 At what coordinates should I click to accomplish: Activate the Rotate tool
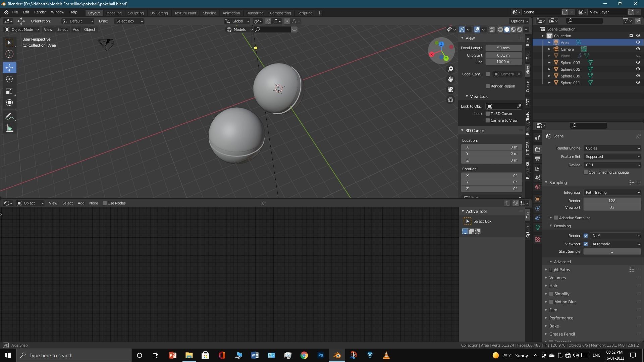click(9, 79)
